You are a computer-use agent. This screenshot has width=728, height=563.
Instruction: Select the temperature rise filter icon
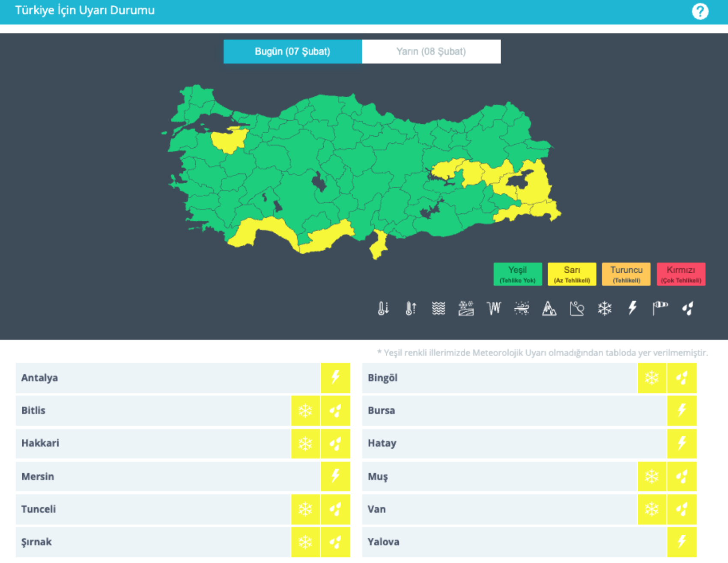pyautogui.click(x=410, y=308)
